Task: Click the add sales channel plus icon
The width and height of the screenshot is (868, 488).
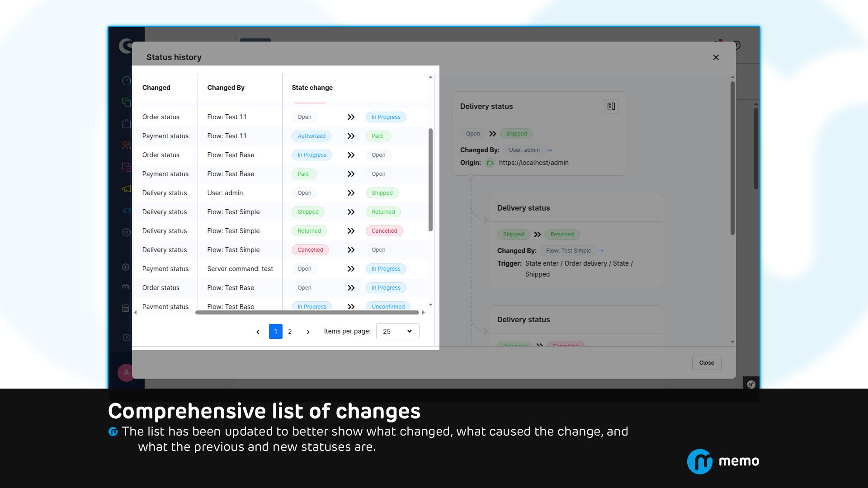Action: tap(126, 267)
